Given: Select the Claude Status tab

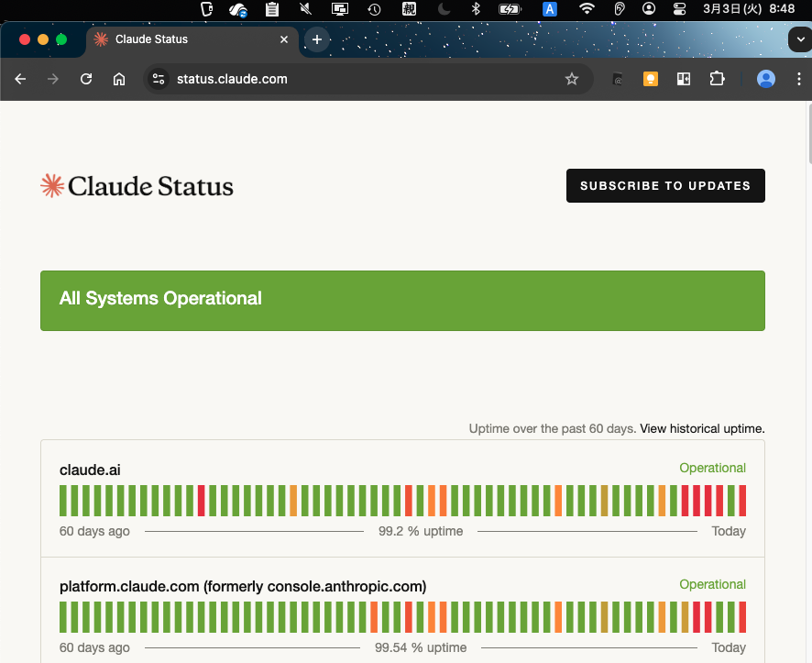Looking at the screenshot, I should click(183, 39).
